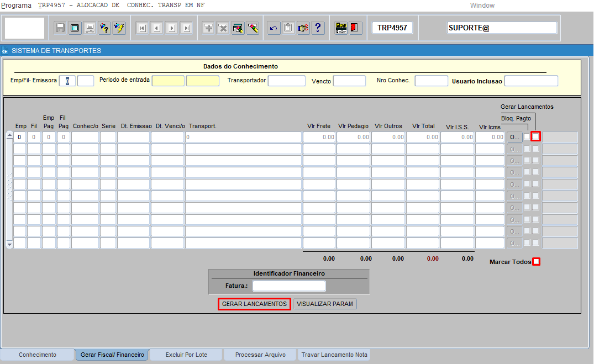Click the VISUALIZAR PARAM button

pos(325,304)
